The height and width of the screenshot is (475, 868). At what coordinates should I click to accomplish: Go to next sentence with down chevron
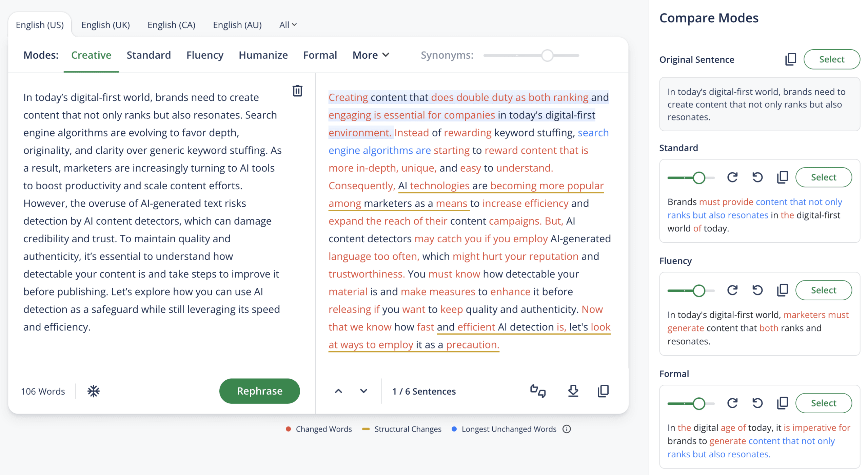(363, 391)
